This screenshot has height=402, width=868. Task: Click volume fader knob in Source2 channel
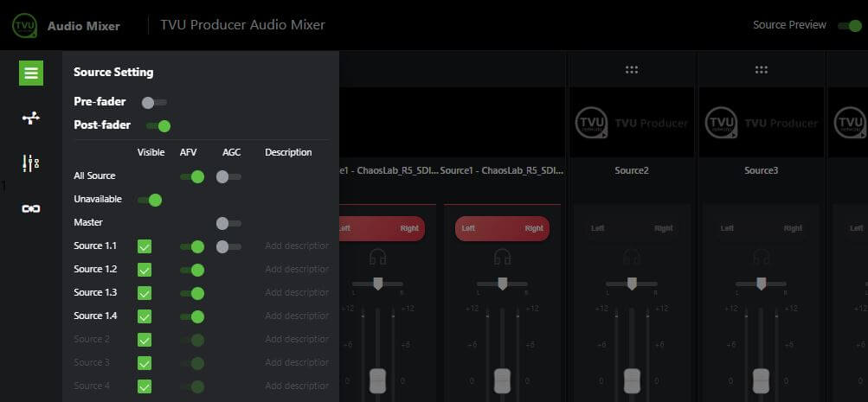(632, 381)
